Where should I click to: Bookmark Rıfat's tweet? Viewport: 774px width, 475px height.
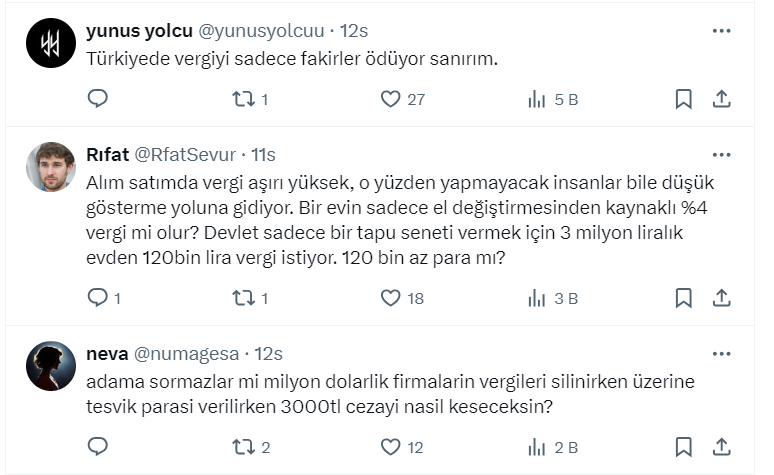[x=684, y=297]
